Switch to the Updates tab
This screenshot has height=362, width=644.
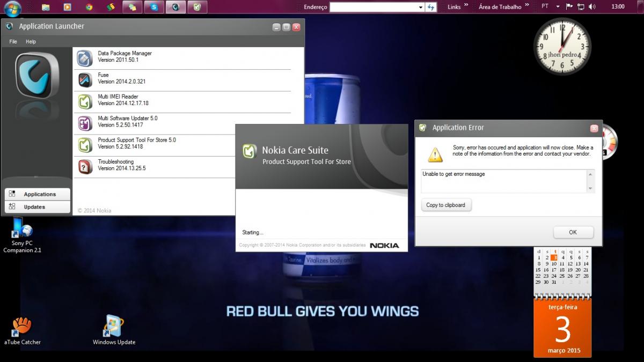pyautogui.click(x=38, y=207)
